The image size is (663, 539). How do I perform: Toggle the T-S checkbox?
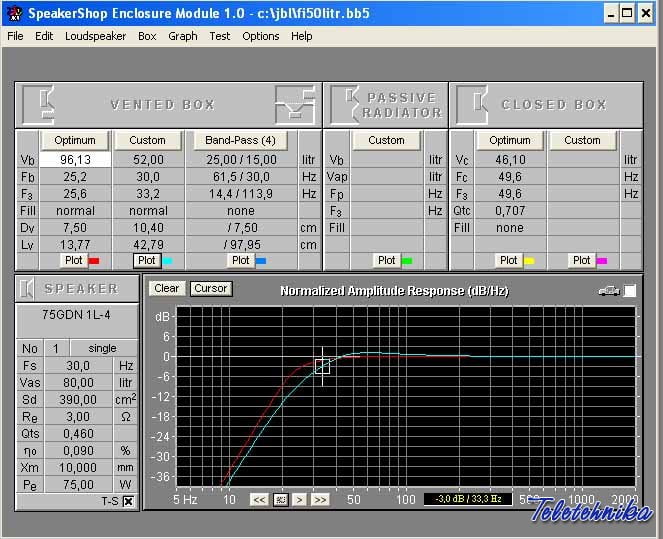(x=128, y=501)
